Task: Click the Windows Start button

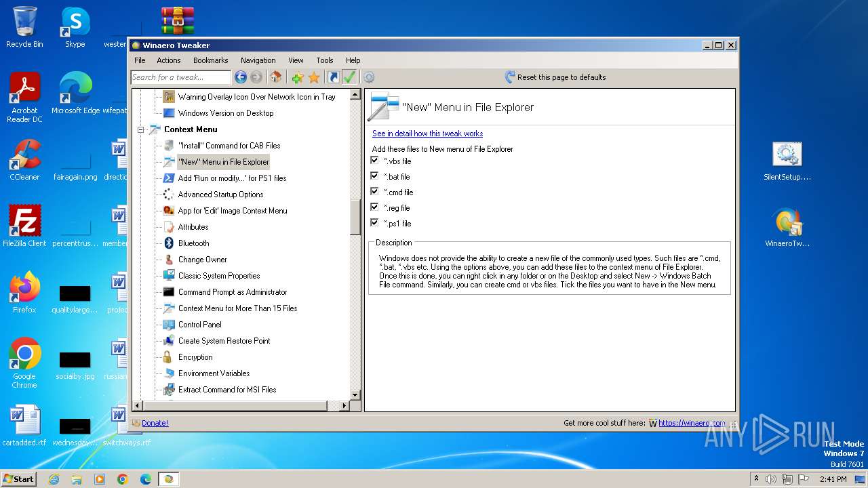Action: (x=19, y=479)
